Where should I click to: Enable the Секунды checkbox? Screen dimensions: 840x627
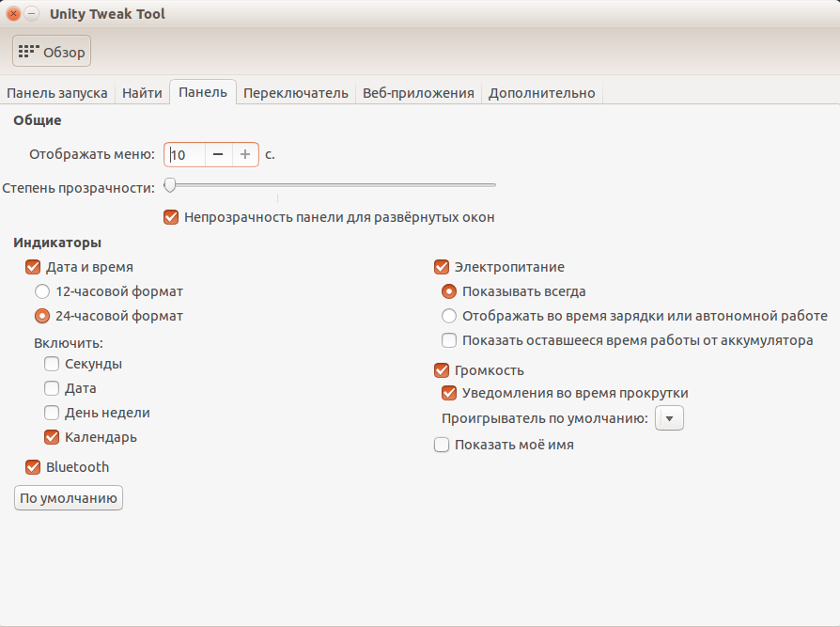pos(52,364)
